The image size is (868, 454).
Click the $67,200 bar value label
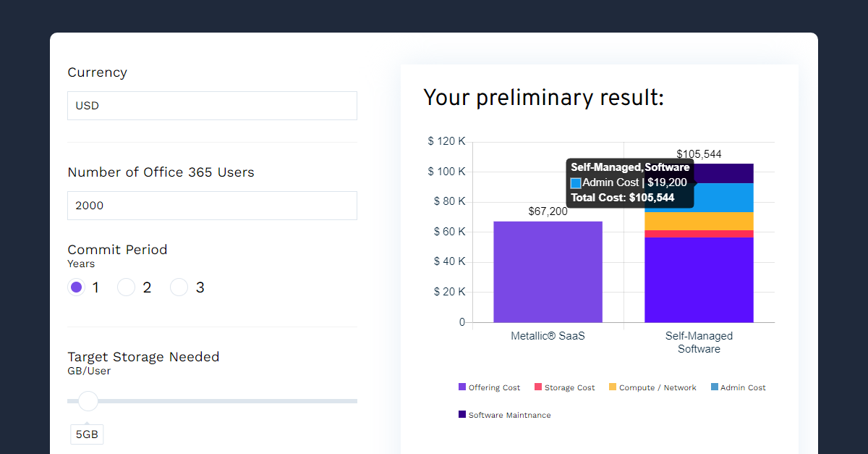tap(548, 211)
